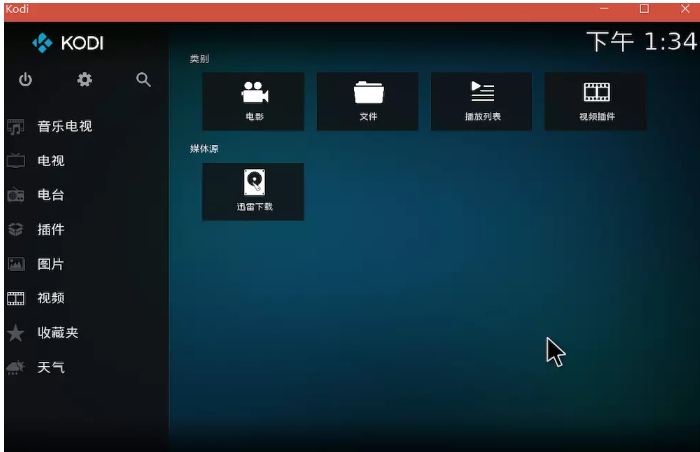Go to 电视 (TV) section

(x=51, y=160)
